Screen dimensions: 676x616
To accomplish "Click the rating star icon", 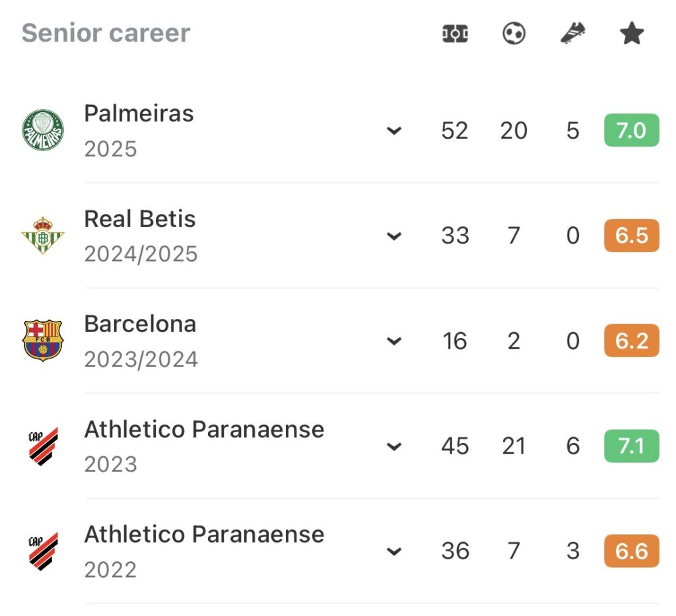I will tap(632, 34).
